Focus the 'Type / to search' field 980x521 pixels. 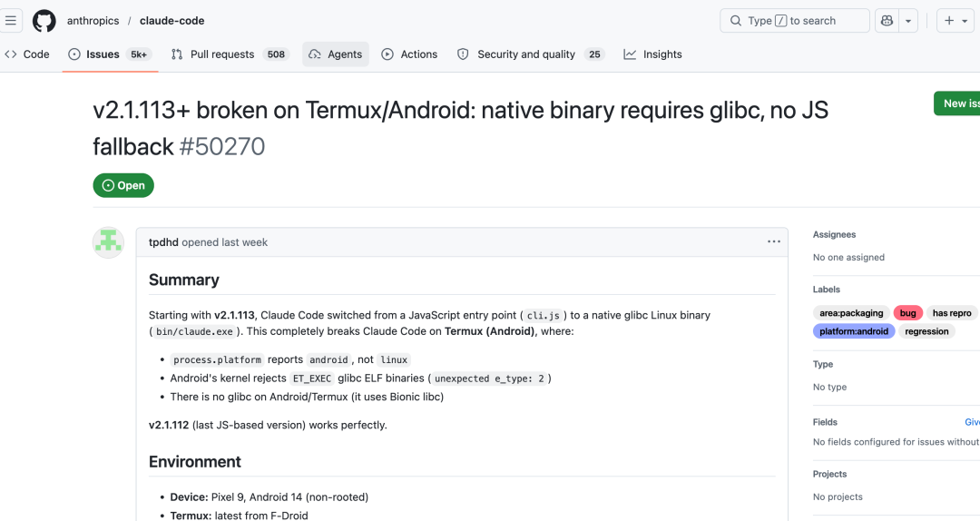click(x=794, y=21)
